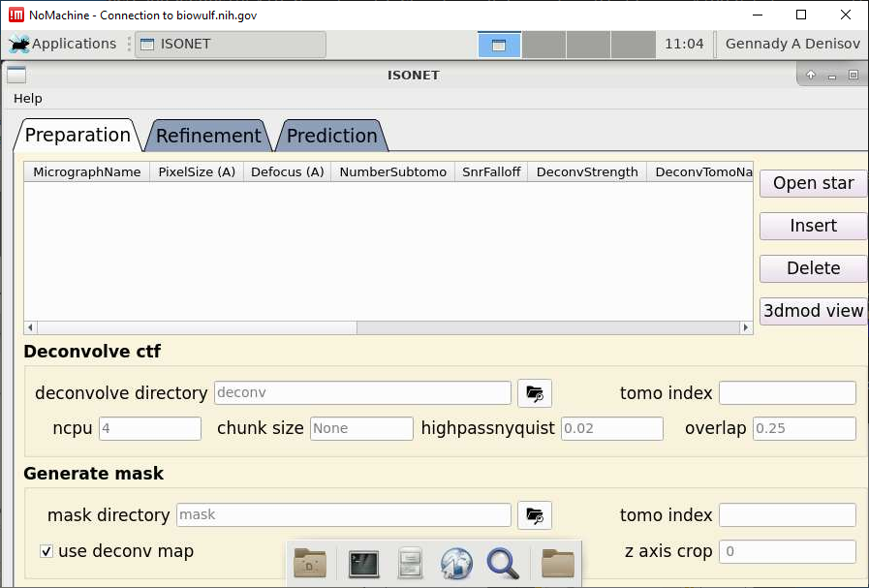Screen dimensions: 869x588
Task: Switch to the Prediction tab
Action: click(x=331, y=136)
